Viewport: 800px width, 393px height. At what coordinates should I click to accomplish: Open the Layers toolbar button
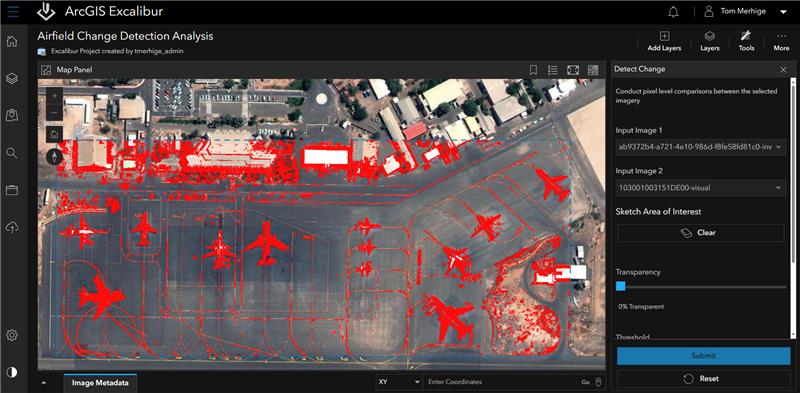tap(710, 41)
